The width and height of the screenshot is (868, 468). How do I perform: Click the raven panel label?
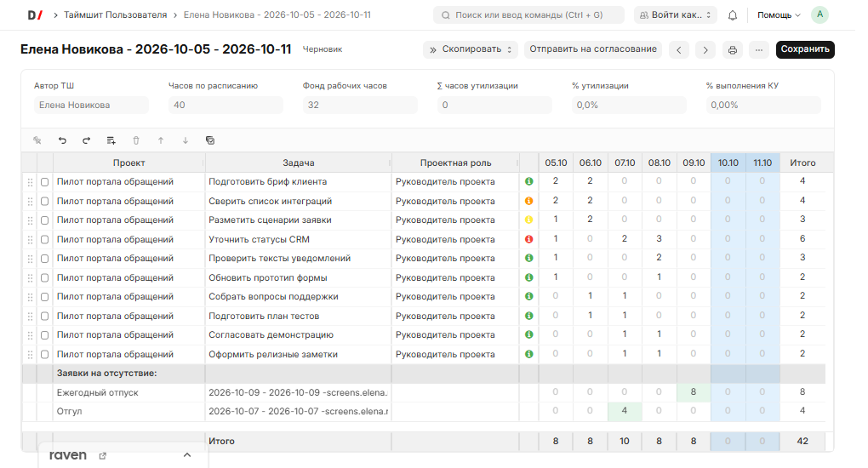click(x=68, y=455)
